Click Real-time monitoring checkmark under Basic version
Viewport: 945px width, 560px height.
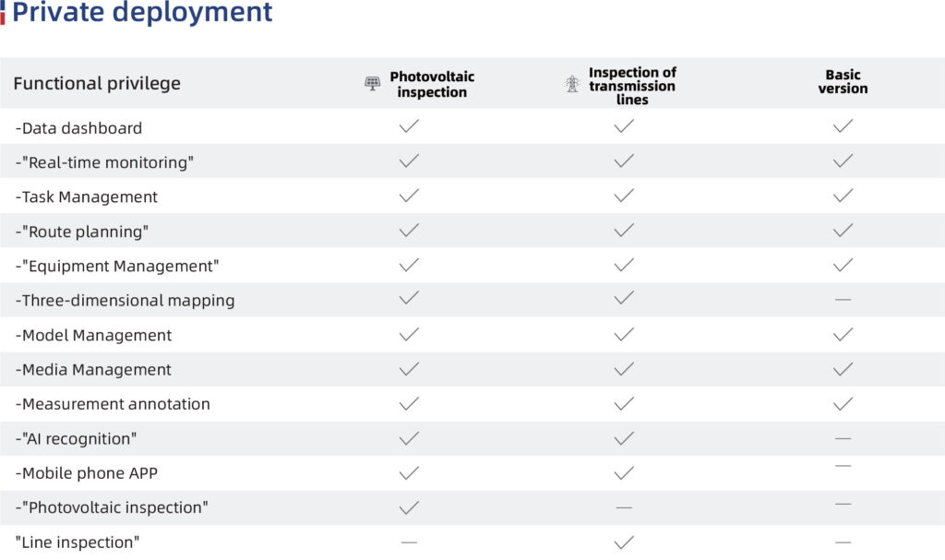(843, 161)
